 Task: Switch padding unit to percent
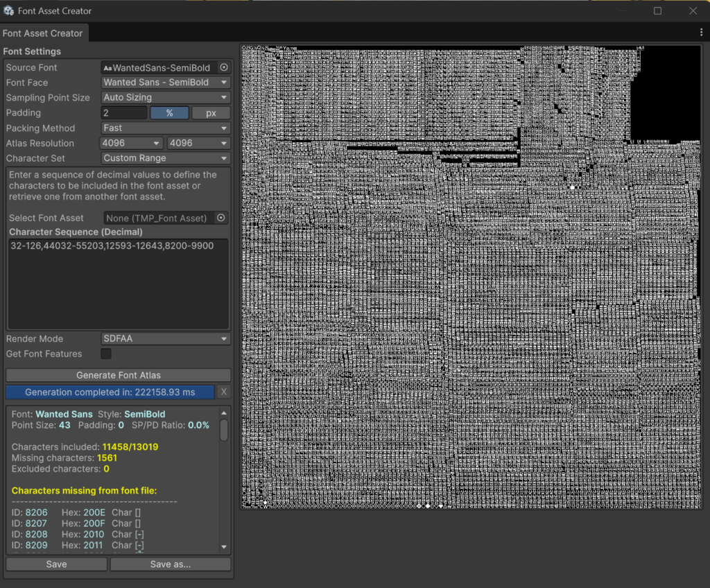point(169,113)
